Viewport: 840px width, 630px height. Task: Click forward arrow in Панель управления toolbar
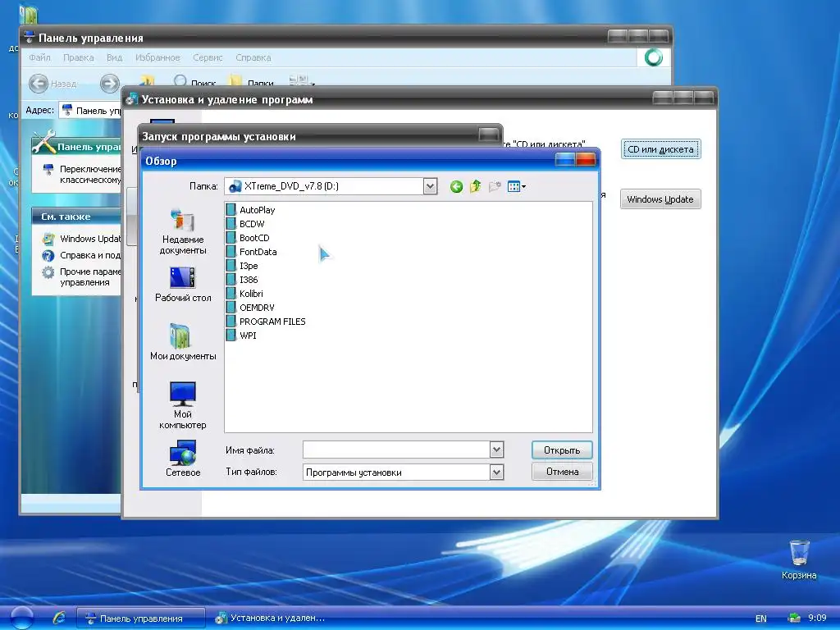click(110, 84)
